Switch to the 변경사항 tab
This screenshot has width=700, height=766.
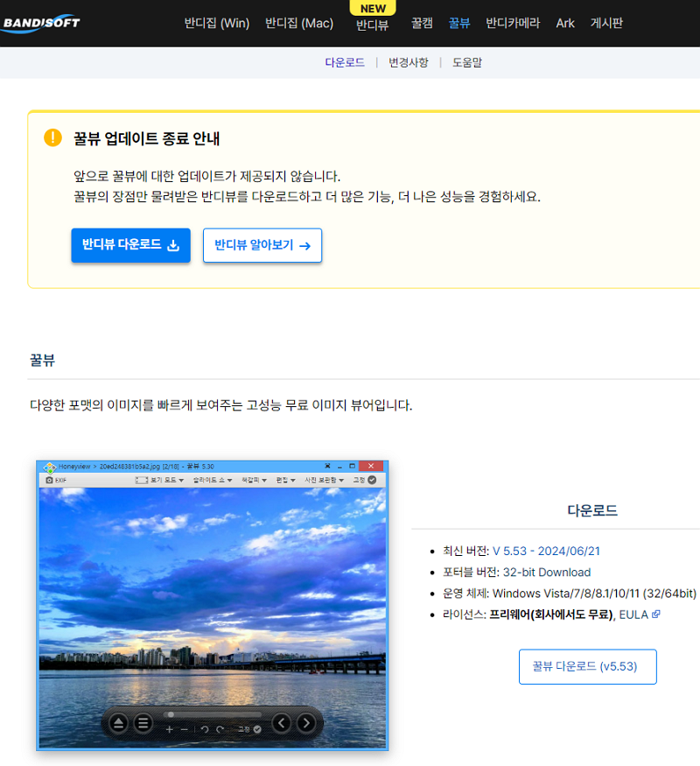tap(409, 62)
